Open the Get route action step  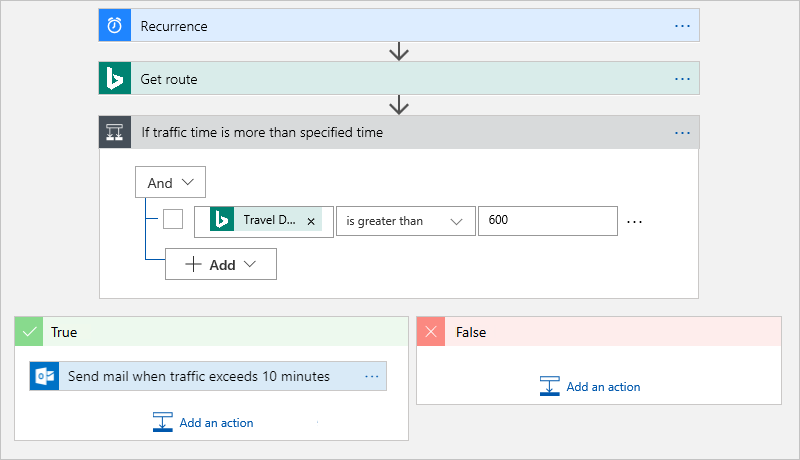coord(399,79)
